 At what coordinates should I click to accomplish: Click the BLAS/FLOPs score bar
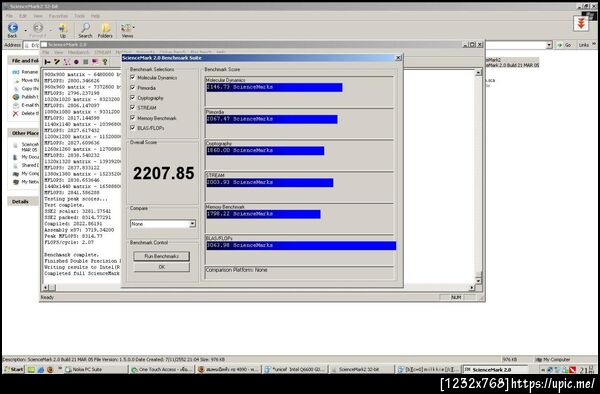point(301,246)
